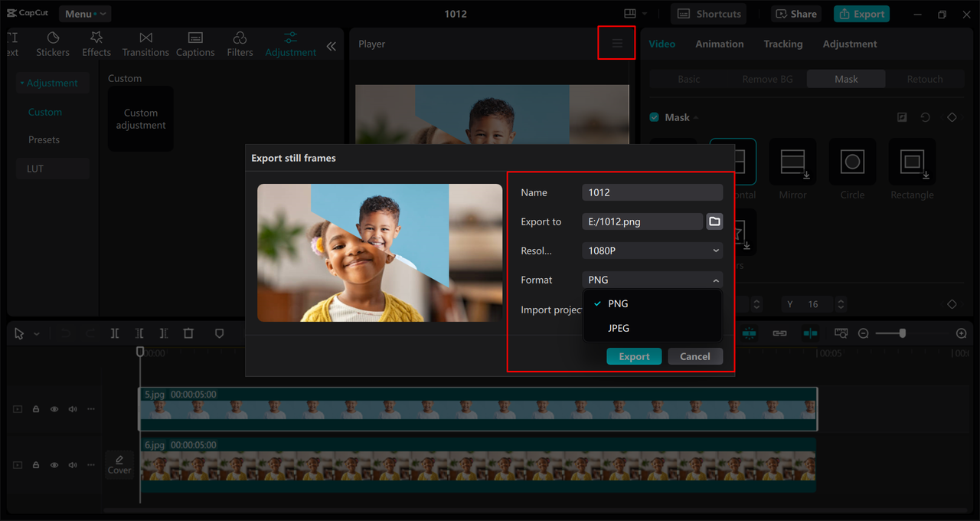Open the Resolution dropdown showing 1080P
Viewport: 980px width, 521px height.
(652, 251)
